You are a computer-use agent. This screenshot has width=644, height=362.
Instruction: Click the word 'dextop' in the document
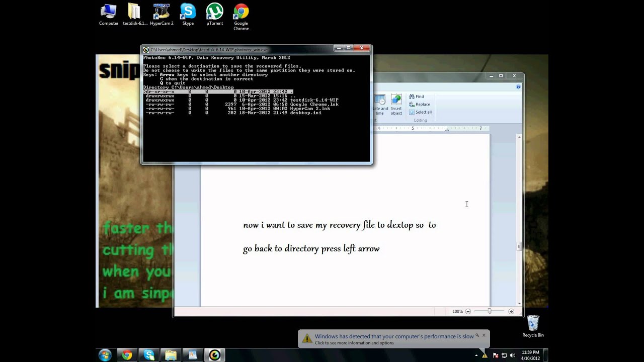click(400, 225)
